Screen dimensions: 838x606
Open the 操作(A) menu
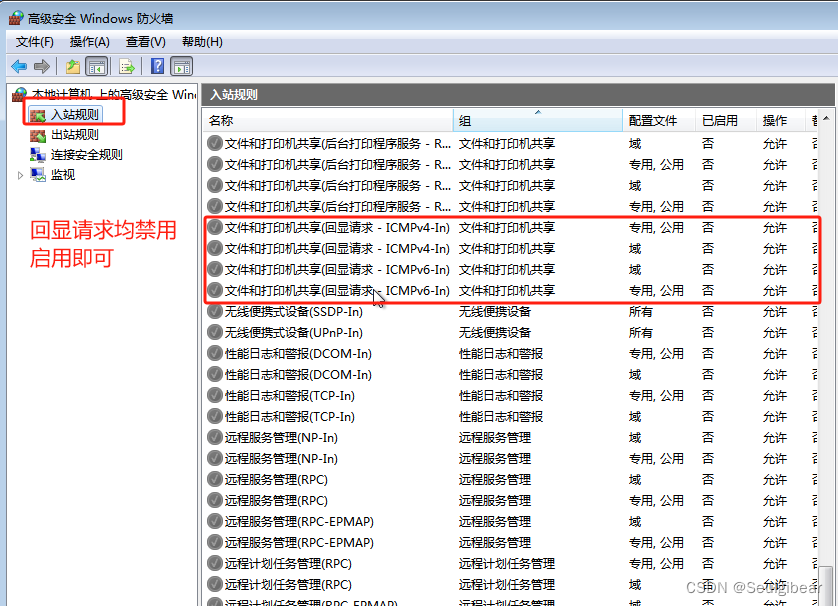pyautogui.click(x=89, y=41)
